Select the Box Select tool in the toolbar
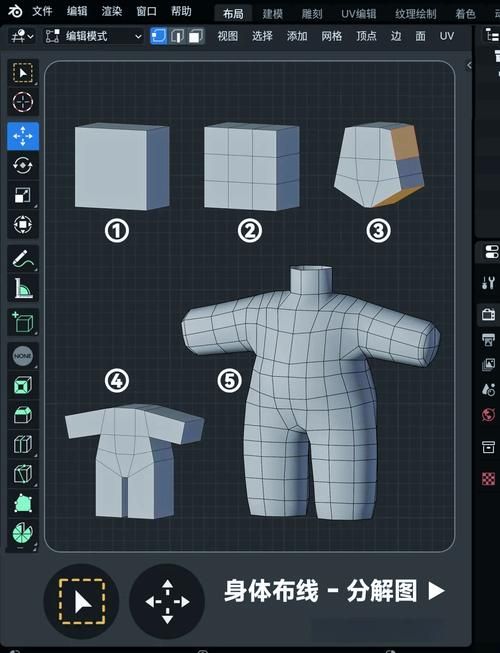The height and width of the screenshot is (653, 500). click(23, 72)
